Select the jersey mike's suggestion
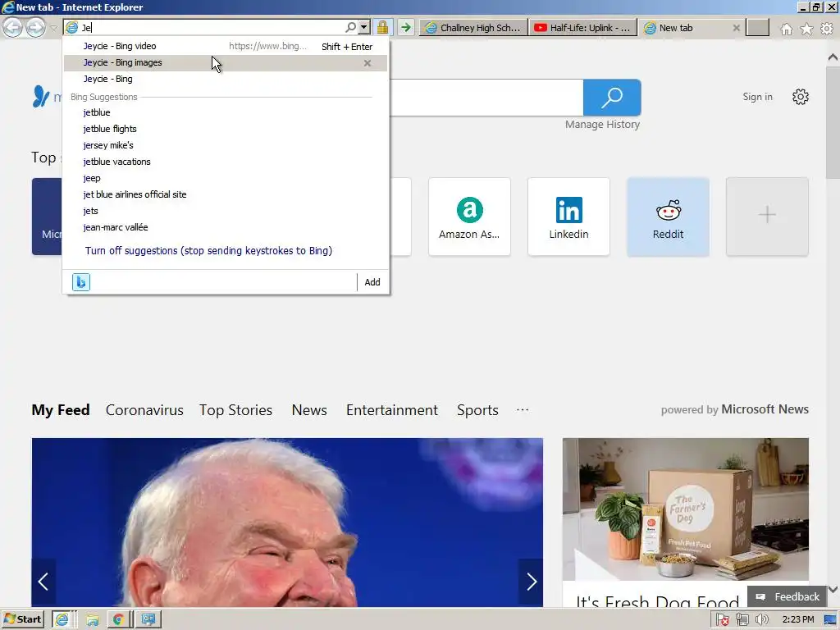Image resolution: width=840 pixels, height=630 pixels. coord(226,145)
